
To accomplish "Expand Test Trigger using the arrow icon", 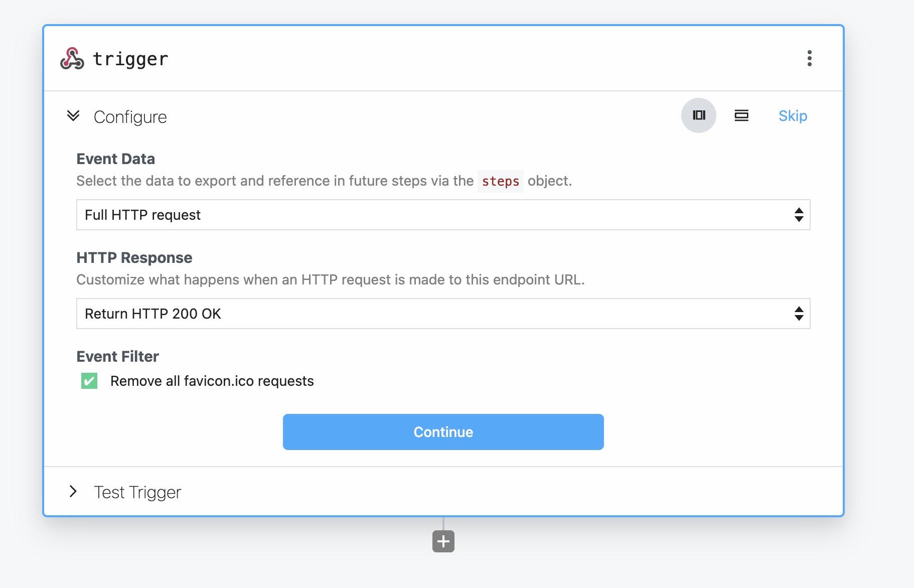I will 73,491.
